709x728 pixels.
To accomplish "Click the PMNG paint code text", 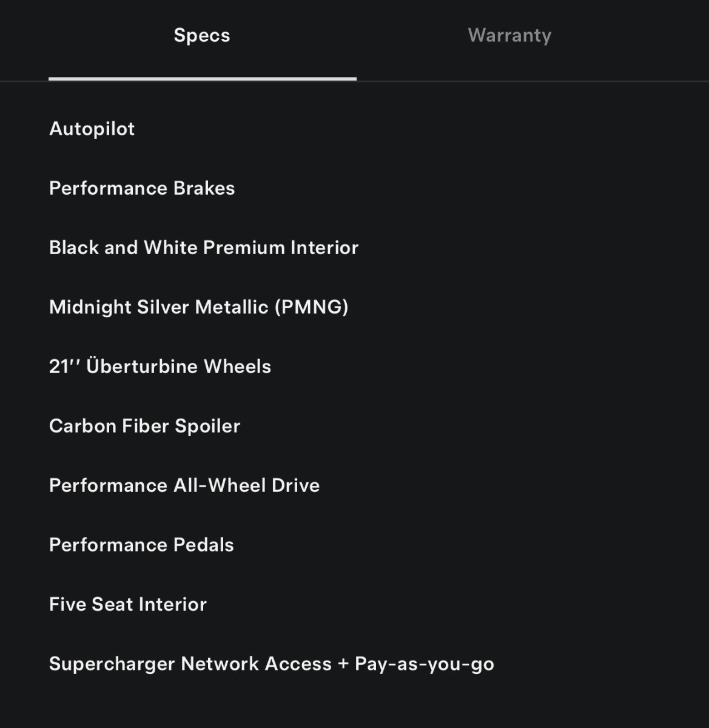I will (312, 307).
